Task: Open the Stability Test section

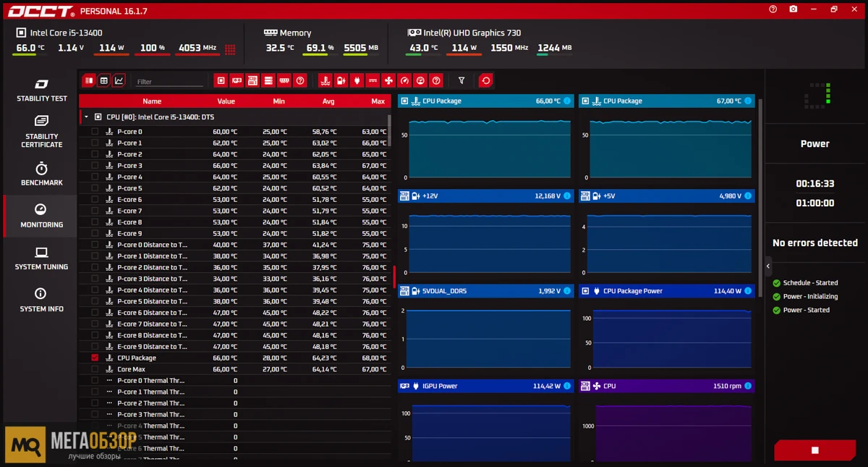Action: coord(41,91)
